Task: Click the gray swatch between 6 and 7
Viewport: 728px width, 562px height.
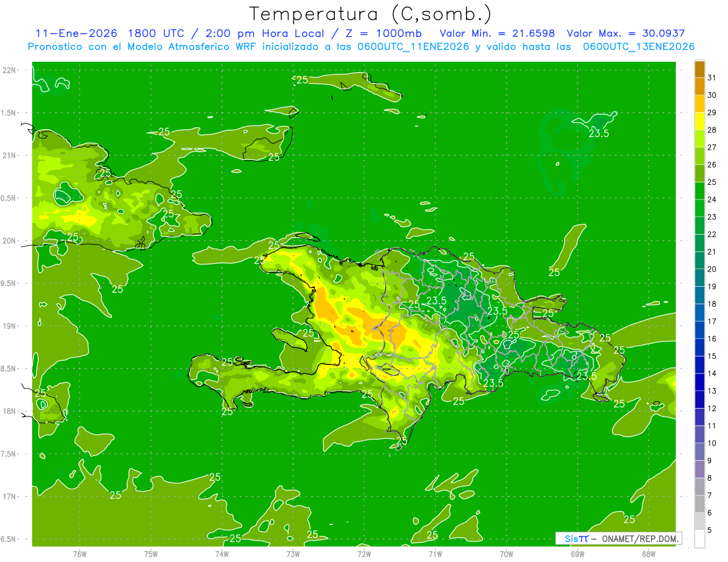Action: tap(699, 504)
